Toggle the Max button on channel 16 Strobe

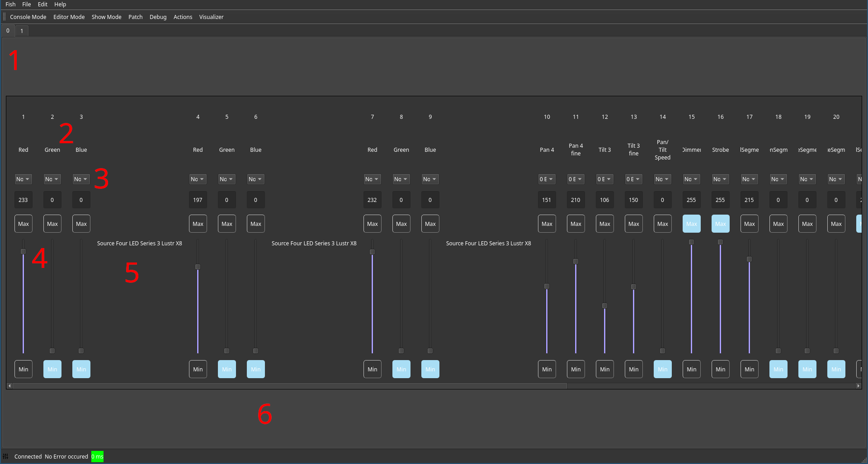tap(720, 224)
